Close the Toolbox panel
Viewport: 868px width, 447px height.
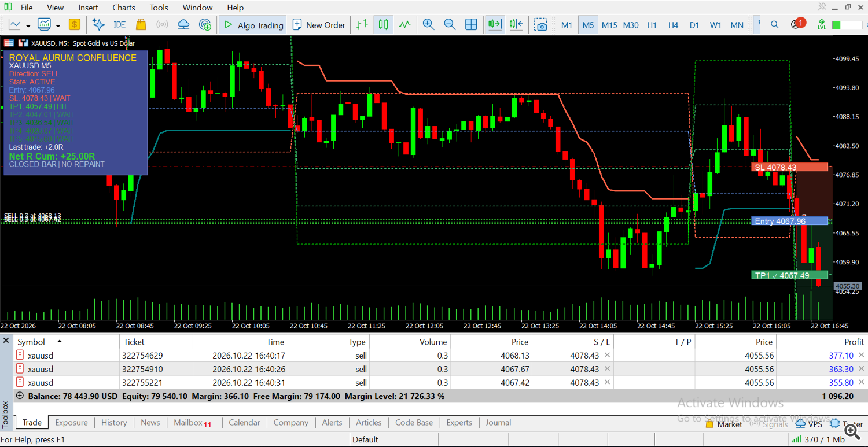[6, 341]
